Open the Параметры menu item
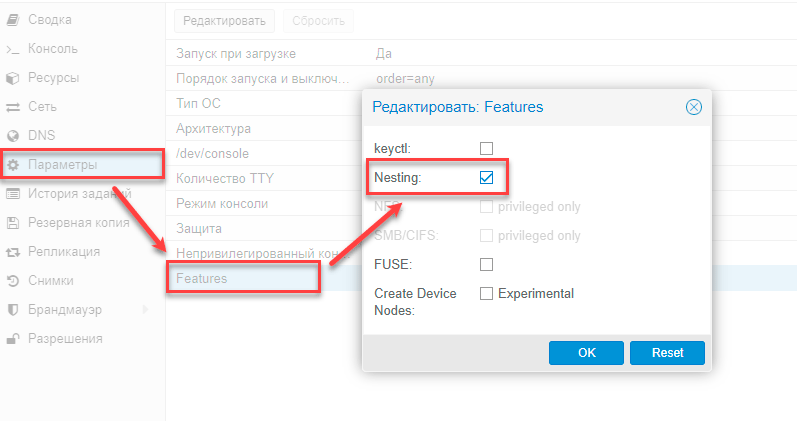This screenshot has height=421, width=797. coord(62,165)
